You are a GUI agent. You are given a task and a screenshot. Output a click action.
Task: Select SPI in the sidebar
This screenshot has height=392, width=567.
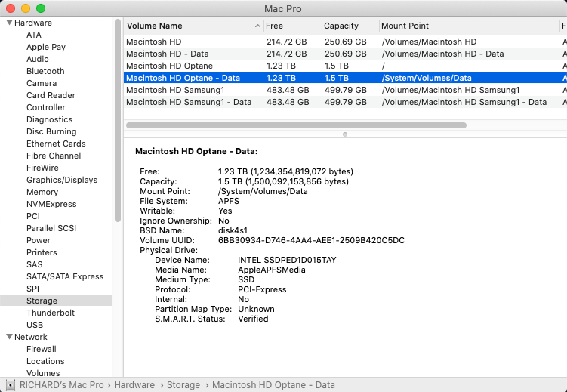(x=33, y=289)
